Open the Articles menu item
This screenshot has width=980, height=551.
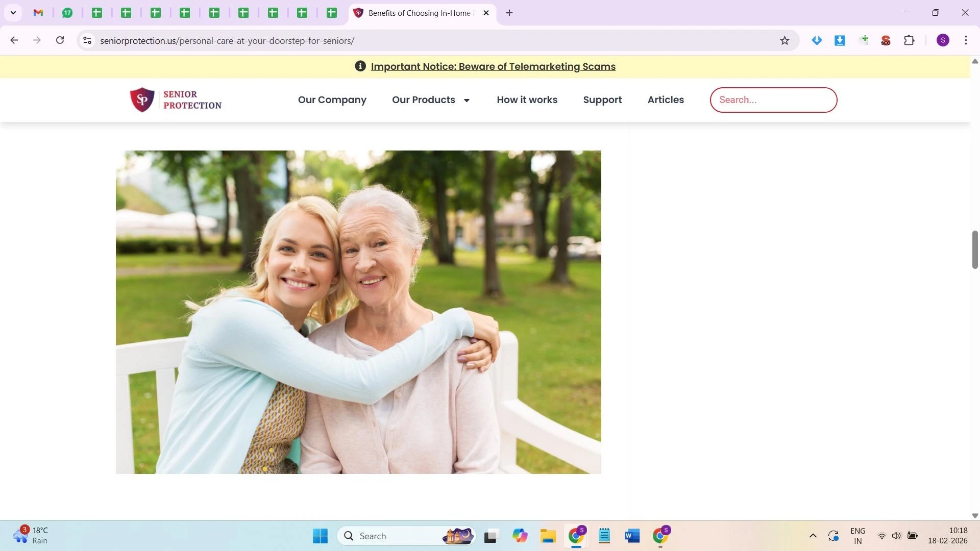[x=666, y=100]
